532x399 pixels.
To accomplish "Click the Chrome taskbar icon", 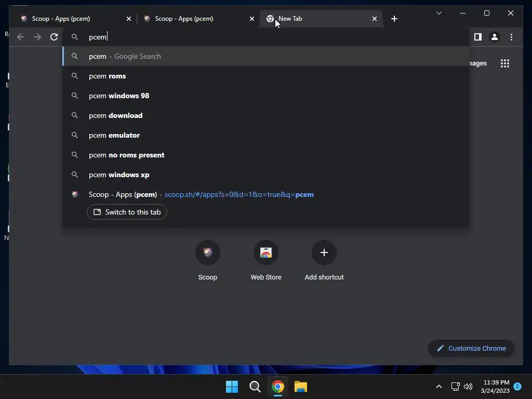I will coord(278,387).
